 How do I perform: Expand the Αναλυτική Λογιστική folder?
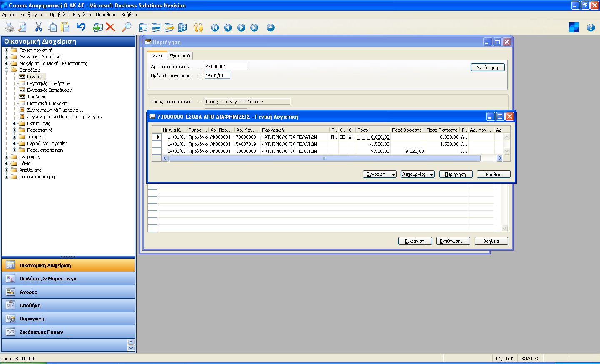7,57
